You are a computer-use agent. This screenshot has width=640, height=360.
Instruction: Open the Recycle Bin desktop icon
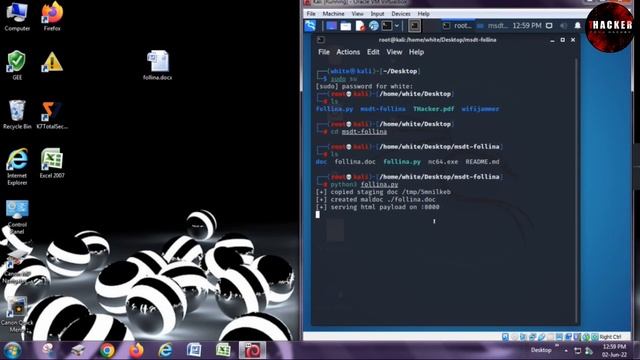coord(17,115)
